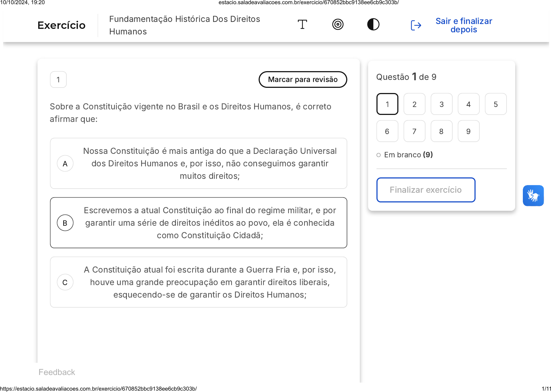Select question 7 in the grid
551x392 pixels.
414,131
